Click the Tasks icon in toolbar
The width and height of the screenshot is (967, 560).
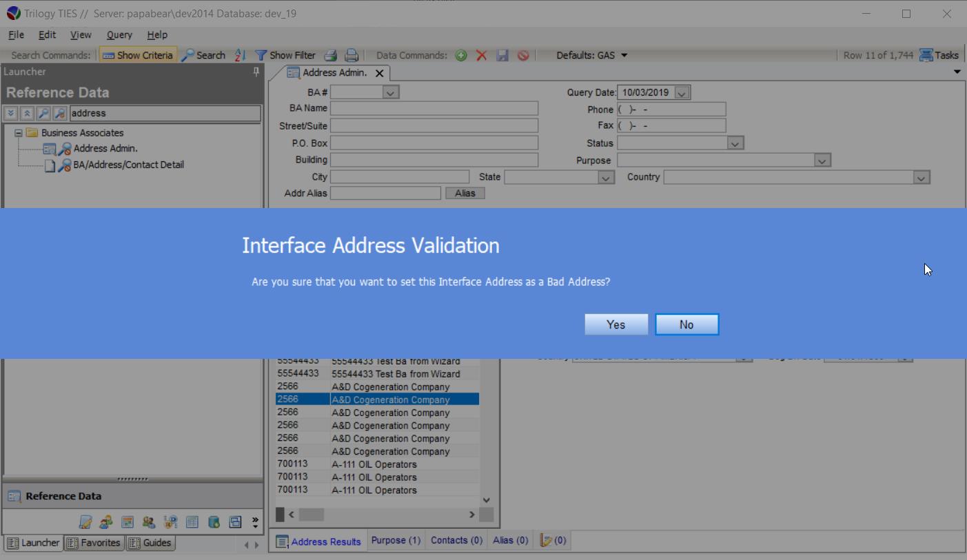[926, 55]
